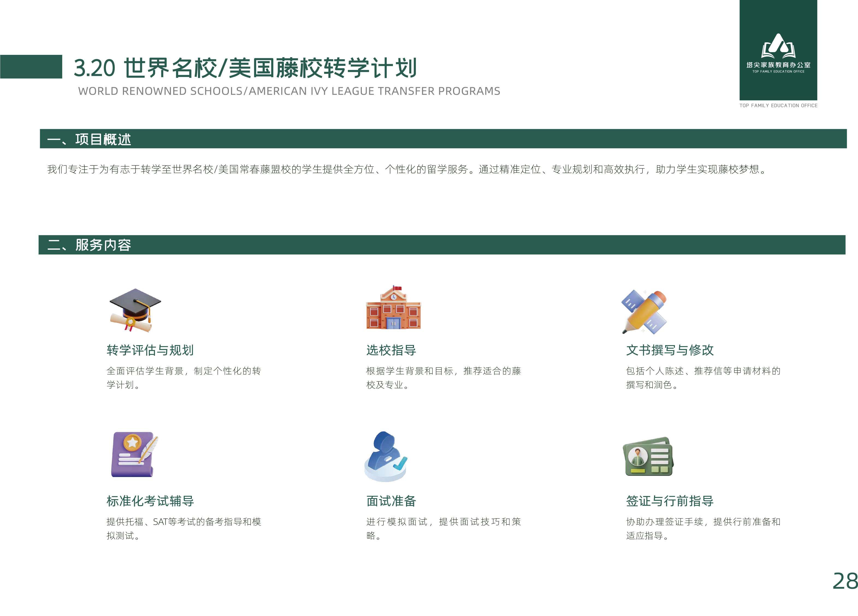Click the page title 3.20 世界名校/美国藤校转学计划
This screenshot has width=858, height=616.
[x=245, y=68]
